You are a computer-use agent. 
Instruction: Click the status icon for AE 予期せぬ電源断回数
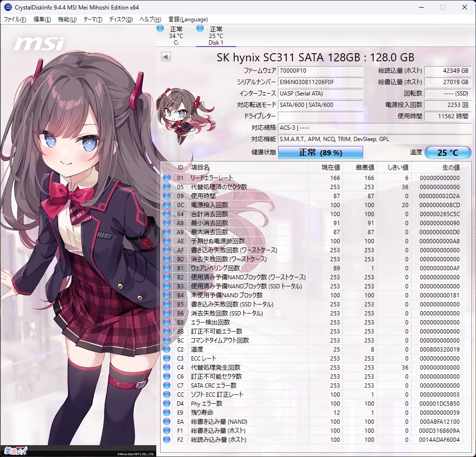pyautogui.click(x=167, y=241)
